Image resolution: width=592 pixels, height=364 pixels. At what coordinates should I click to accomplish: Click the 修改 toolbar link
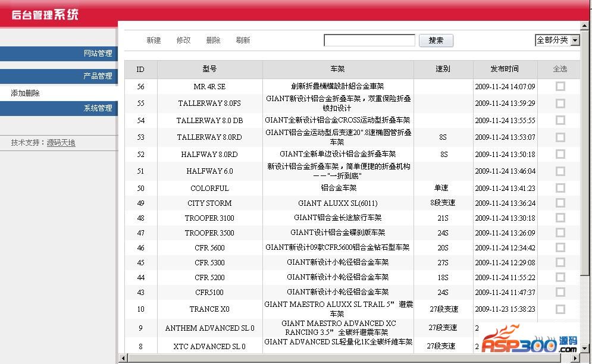(x=183, y=40)
